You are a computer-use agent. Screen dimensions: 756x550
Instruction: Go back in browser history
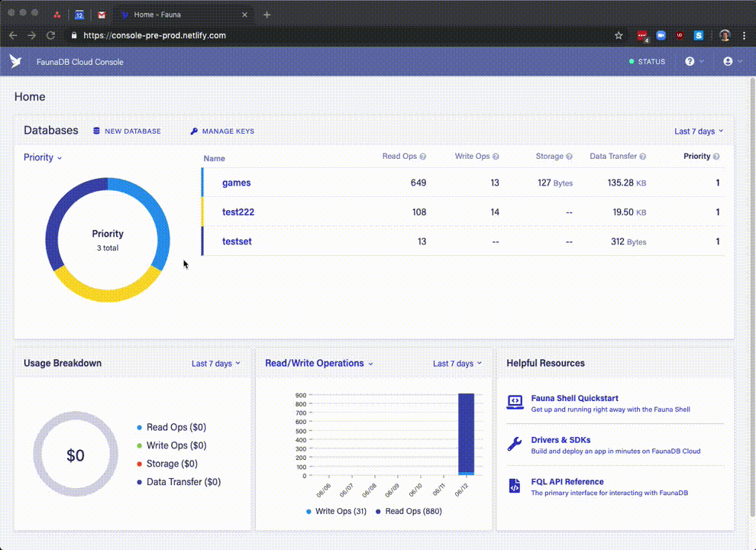tap(13, 35)
